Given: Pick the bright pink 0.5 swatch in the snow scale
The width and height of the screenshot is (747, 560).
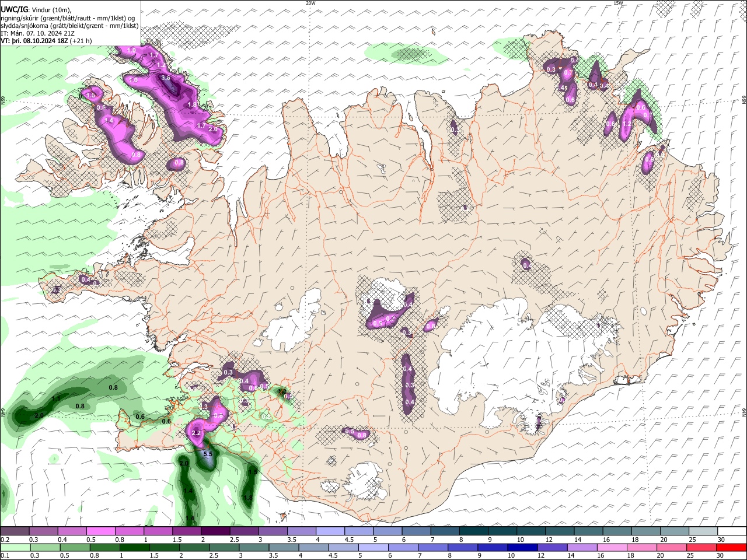Looking at the screenshot, I should (101, 531).
